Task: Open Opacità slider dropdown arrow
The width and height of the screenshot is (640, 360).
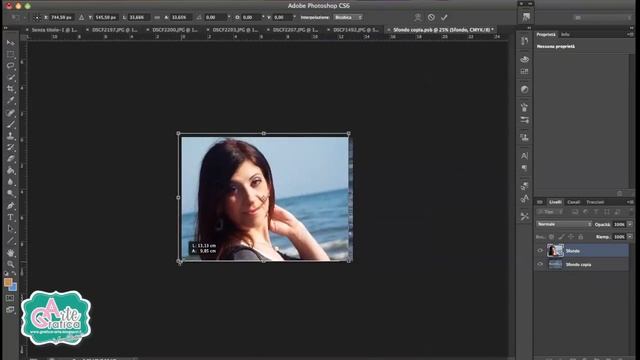Action: pos(630,224)
